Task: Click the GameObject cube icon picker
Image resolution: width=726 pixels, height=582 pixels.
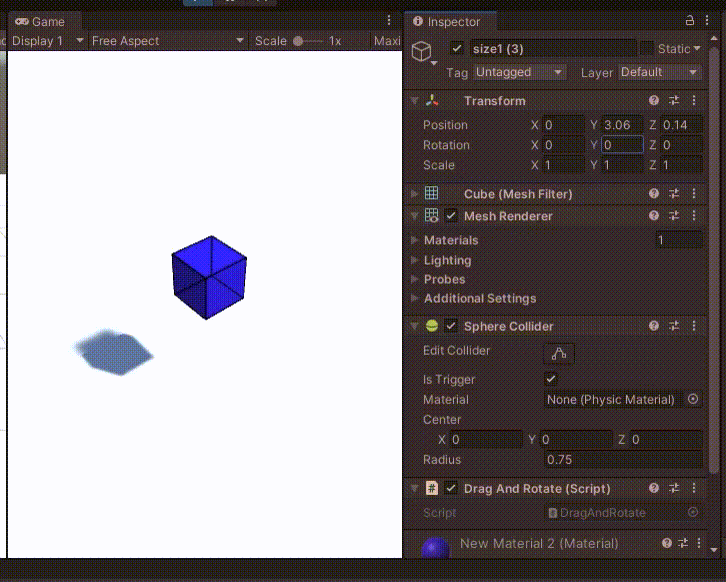Action: pyautogui.click(x=423, y=52)
